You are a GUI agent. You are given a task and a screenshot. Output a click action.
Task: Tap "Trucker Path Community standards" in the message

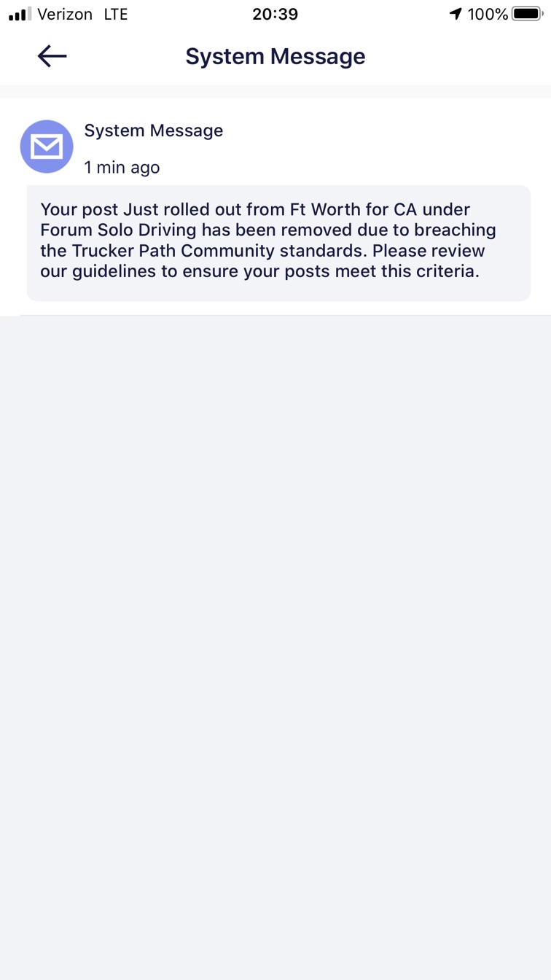click(219, 252)
